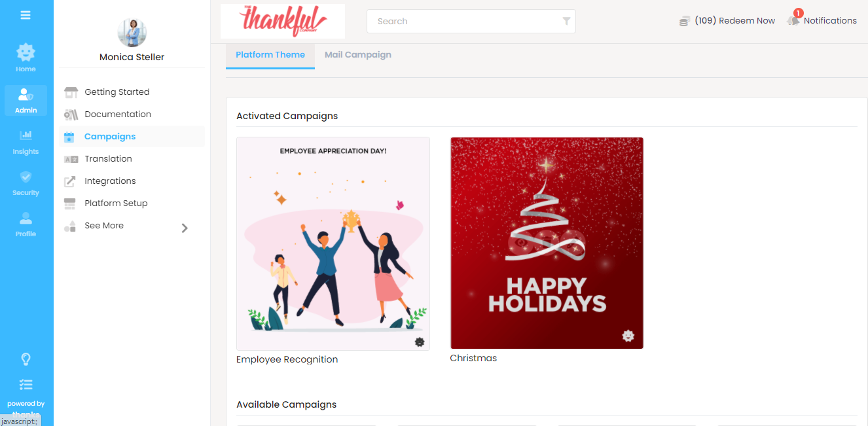Open the hamburger menu icon
This screenshot has width=868, height=426.
point(26,15)
